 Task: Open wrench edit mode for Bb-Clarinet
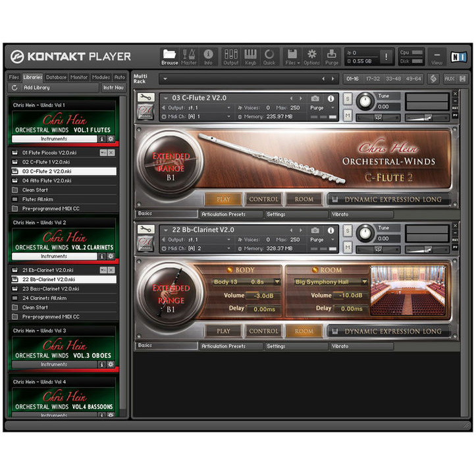146,229
